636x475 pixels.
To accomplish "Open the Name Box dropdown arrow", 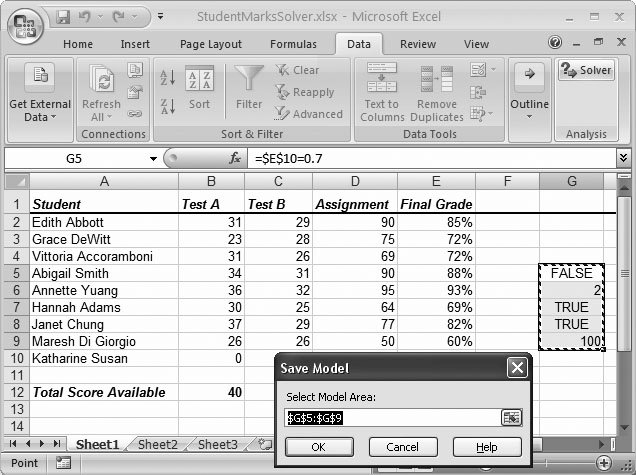I will click(x=153, y=159).
